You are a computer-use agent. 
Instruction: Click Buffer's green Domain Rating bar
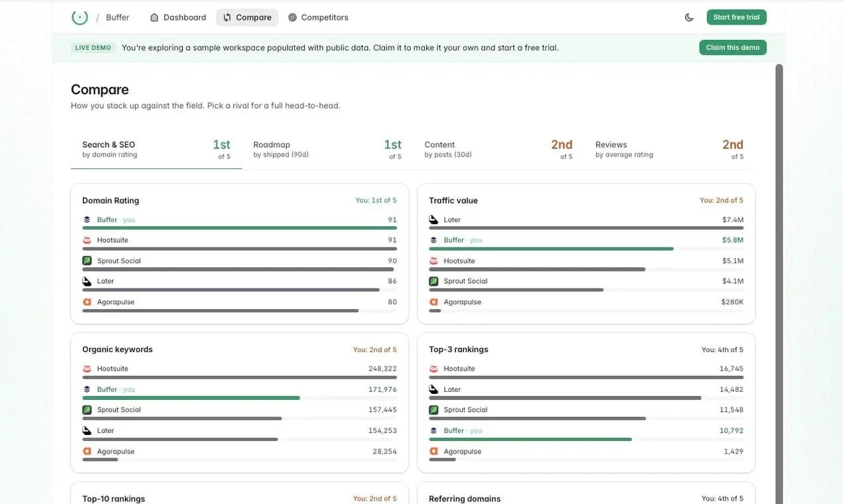click(x=240, y=228)
